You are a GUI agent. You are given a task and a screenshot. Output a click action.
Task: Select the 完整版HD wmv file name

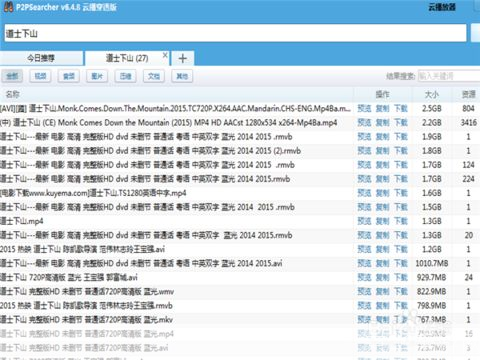click(x=87, y=292)
